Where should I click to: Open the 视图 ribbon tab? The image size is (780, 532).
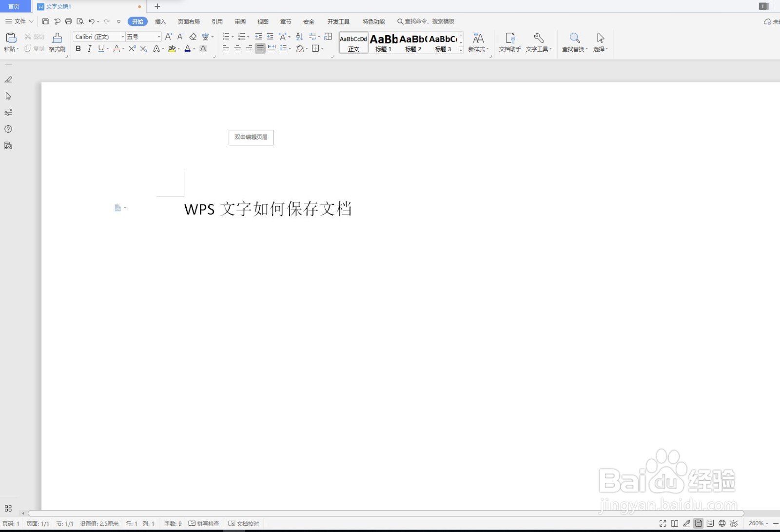point(263,21)
